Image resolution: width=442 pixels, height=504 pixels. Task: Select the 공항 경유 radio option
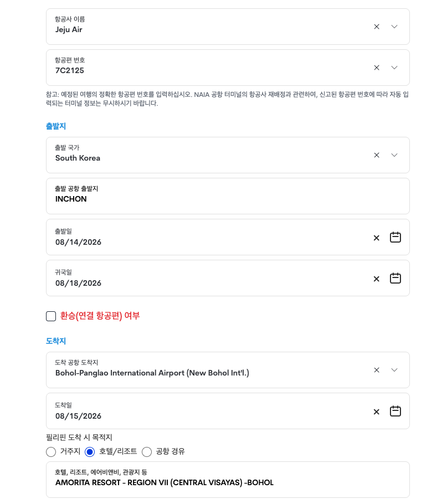147,452
